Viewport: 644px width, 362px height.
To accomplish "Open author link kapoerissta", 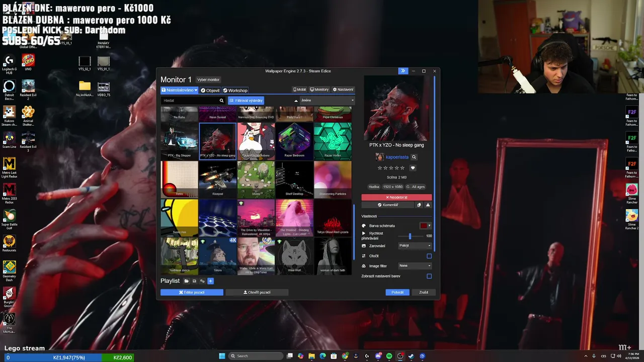I will (x=397, y=157).
